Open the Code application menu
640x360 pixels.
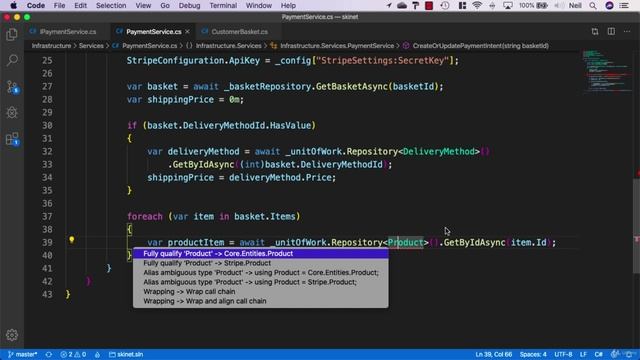[36, 5]
